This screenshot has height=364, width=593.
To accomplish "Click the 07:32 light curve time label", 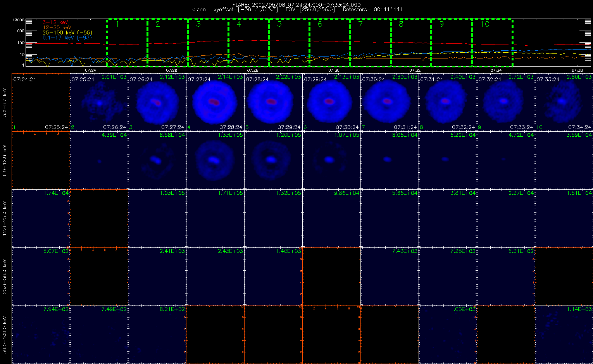I will pyautogui.click(x=415, y=70).
